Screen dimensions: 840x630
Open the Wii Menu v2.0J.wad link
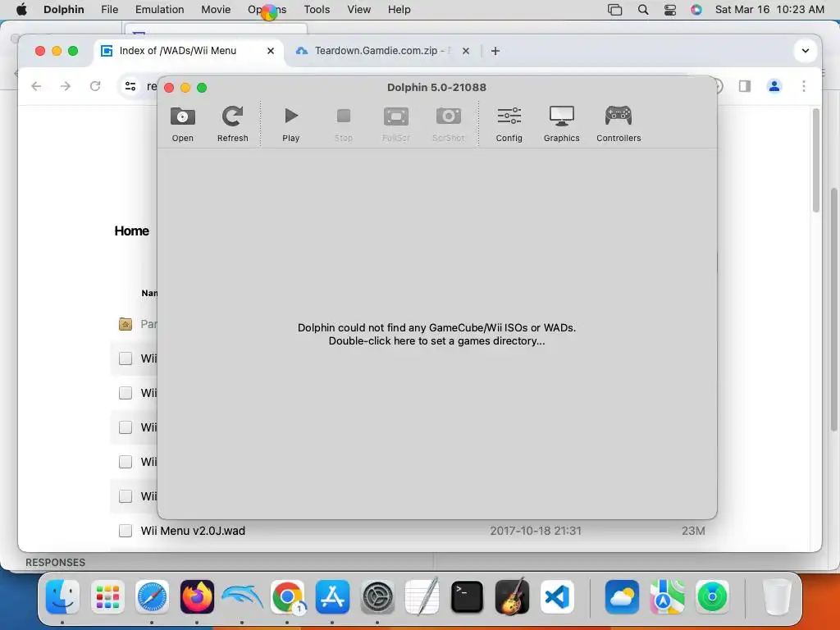click(193, 531)
